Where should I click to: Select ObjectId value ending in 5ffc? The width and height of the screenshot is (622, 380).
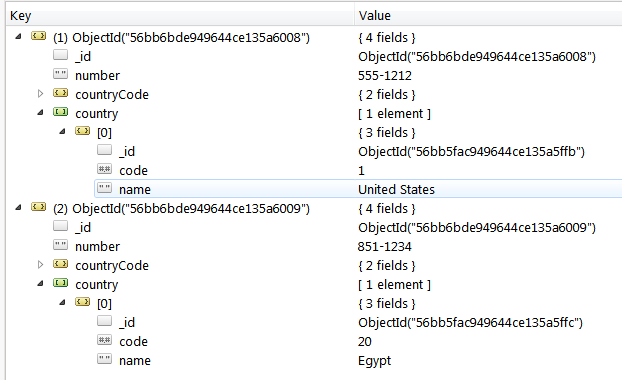[x=470, y=322]
